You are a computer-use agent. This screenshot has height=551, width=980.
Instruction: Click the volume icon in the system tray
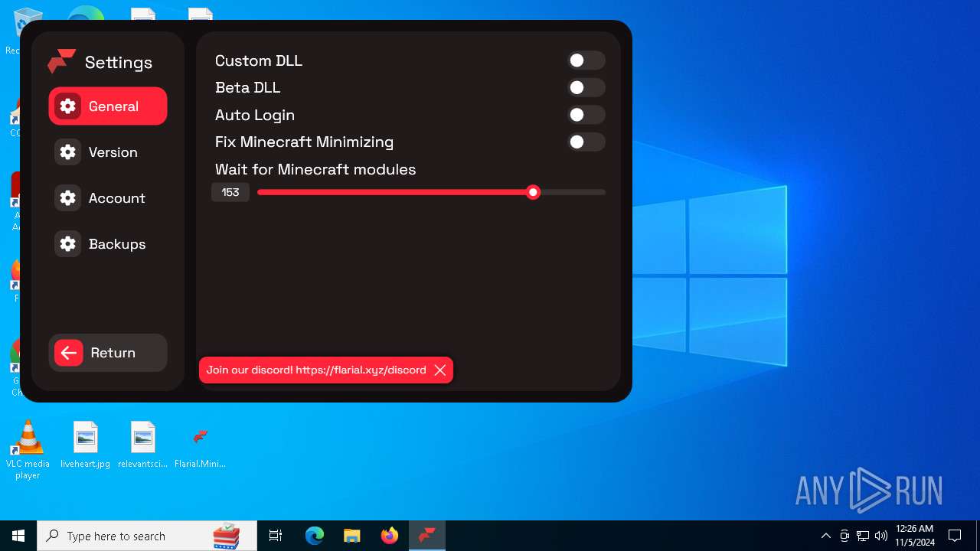tap(881, 536)
